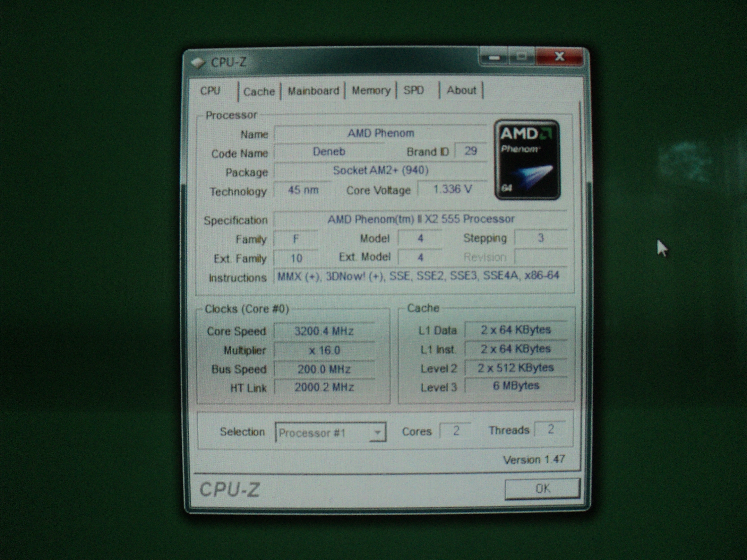This screenshot has height=560, width=747.
Task: Click the Brand ID value '29'
Action: coord(470,151)
